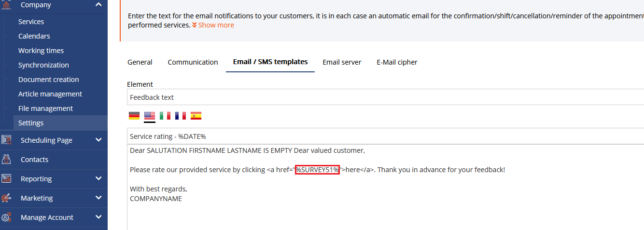This screenshot has height=230, width=644.
Task: Click the Marketing sidebar icon
Action: tap(6, 198)
